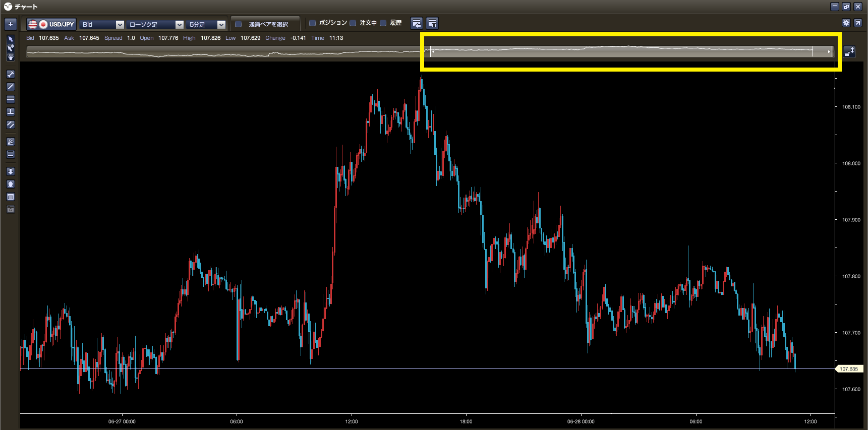Toggle vertical axis scale lock button
This screenshot has height=430, width=868.
[x=849, y=51]
